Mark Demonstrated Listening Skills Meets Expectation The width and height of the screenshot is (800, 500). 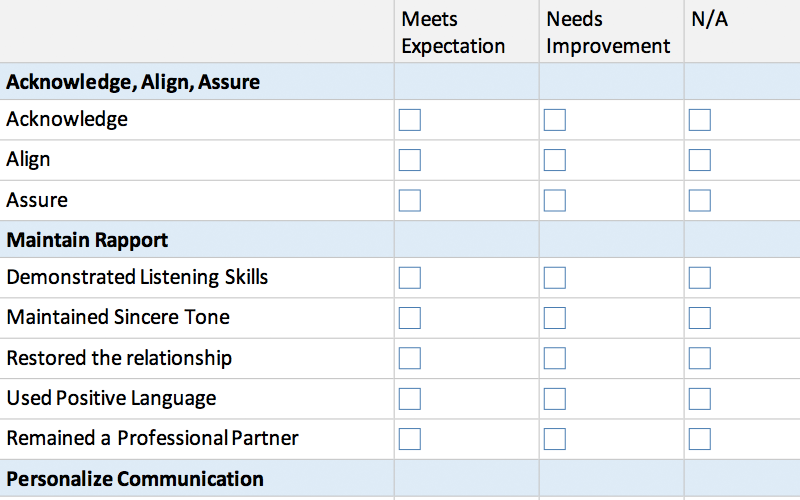click(x=410, y=278)
